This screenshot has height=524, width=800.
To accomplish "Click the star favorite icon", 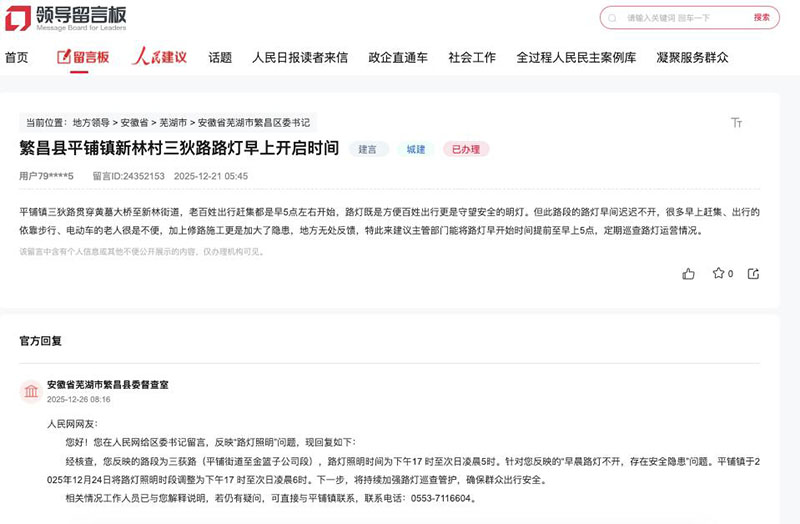I will (x=718, y=273).
